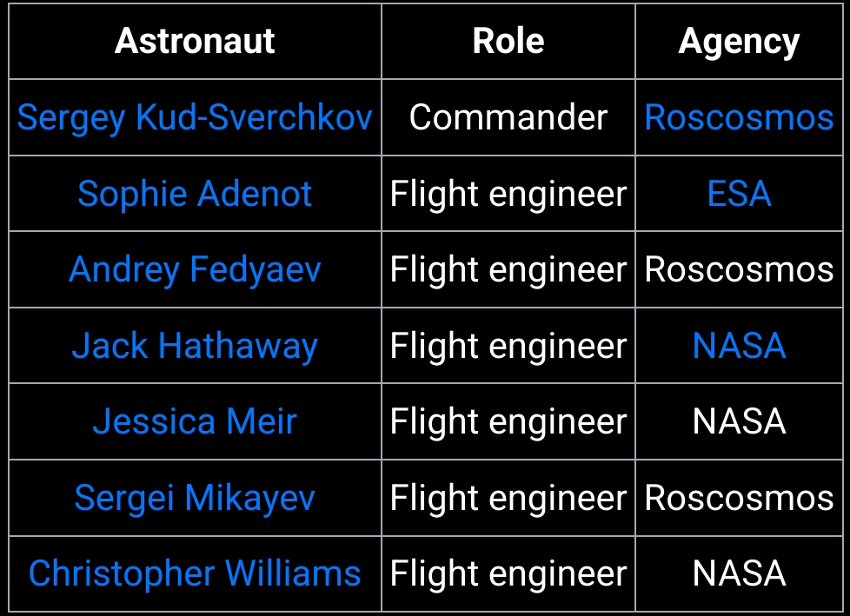
Task: Open the Sophie Adenot link
Action: (x=195, y=194)
